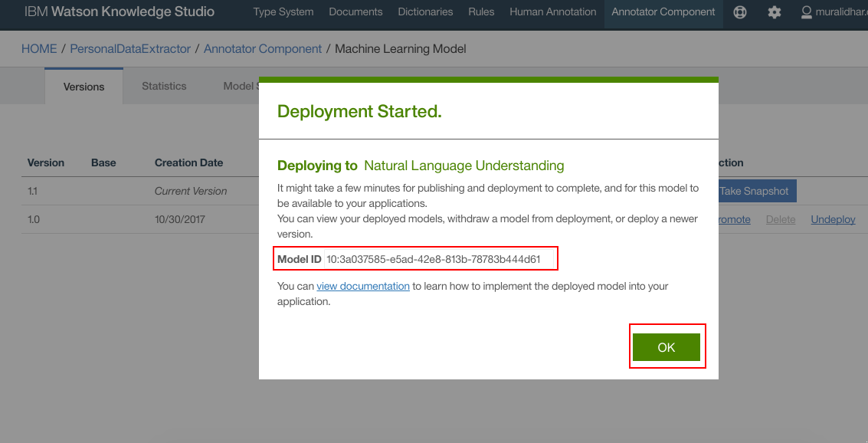Switch to the Statistics tab

[x=164, y=86]
